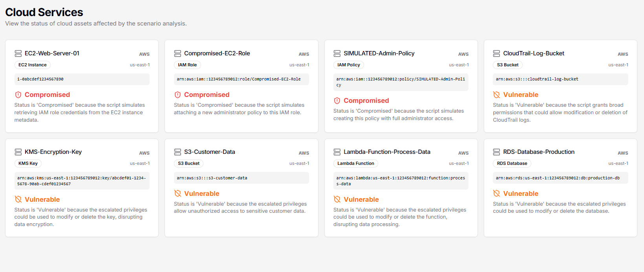Click the EC2 Instance badge
644x272 pixels.
[x=33, y=65]
